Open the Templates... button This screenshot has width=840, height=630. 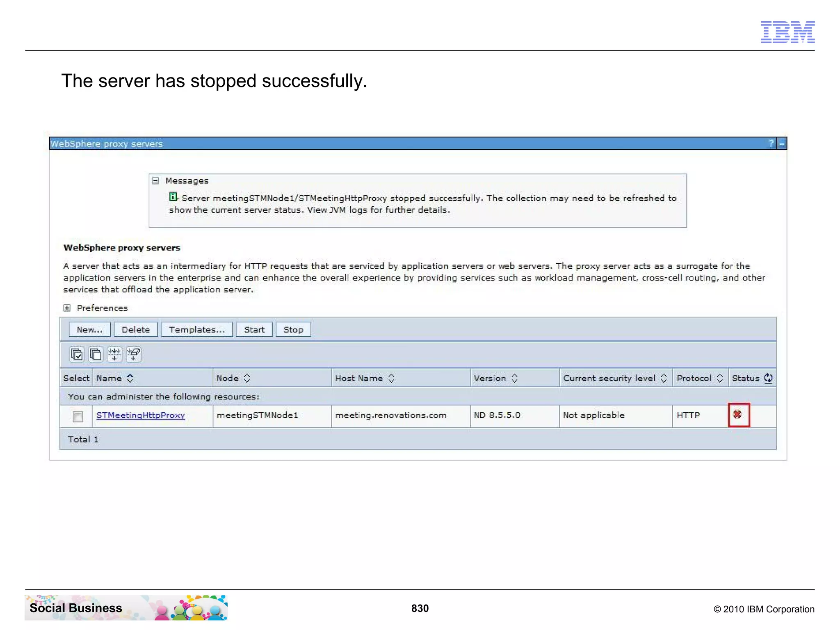pyautogui.click(x=197, y=330)
